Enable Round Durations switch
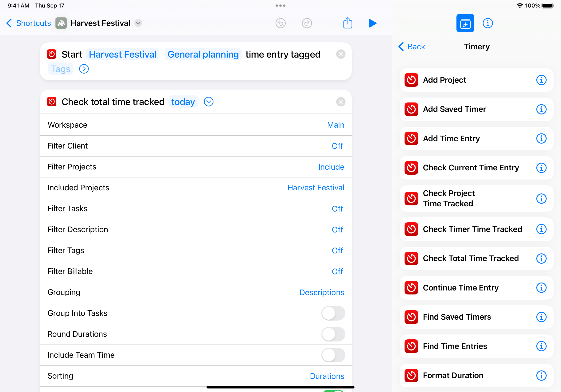Image resolution: width=561 pixels, height=392 pixels. (x=333, y=334)
